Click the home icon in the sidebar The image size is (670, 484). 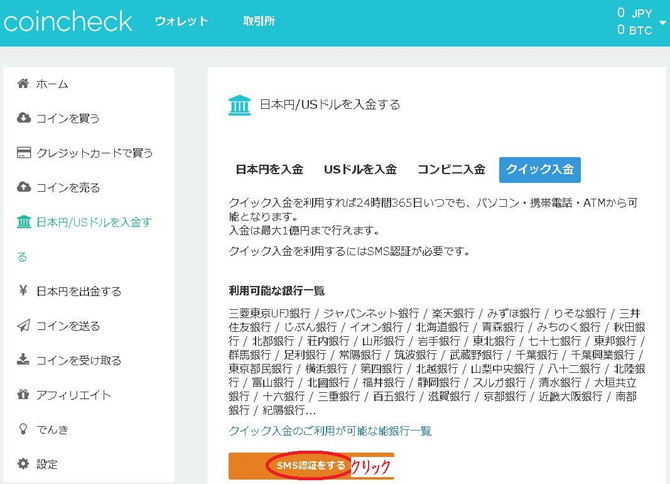tap(23, 83)
